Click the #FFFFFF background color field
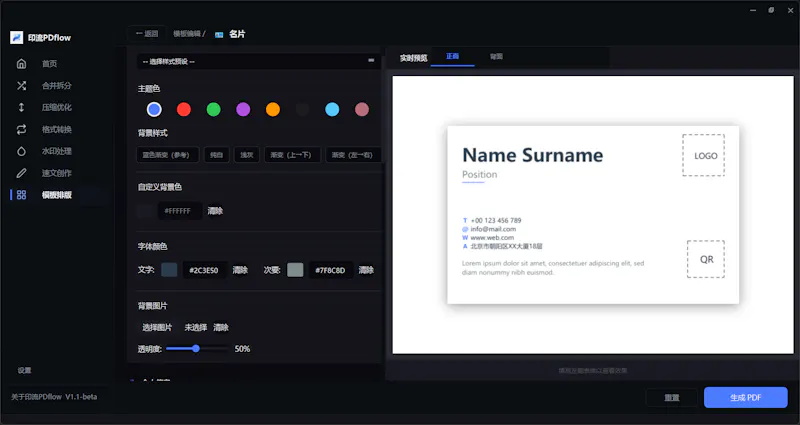800x425 pixels. pos(180,211)
